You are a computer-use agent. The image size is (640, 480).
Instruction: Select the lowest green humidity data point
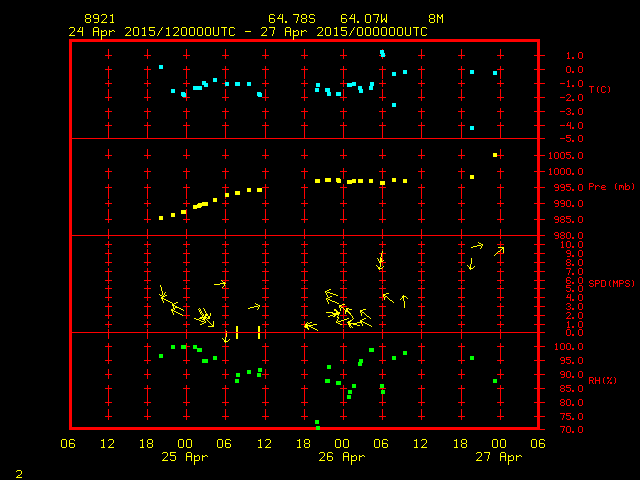317,424
